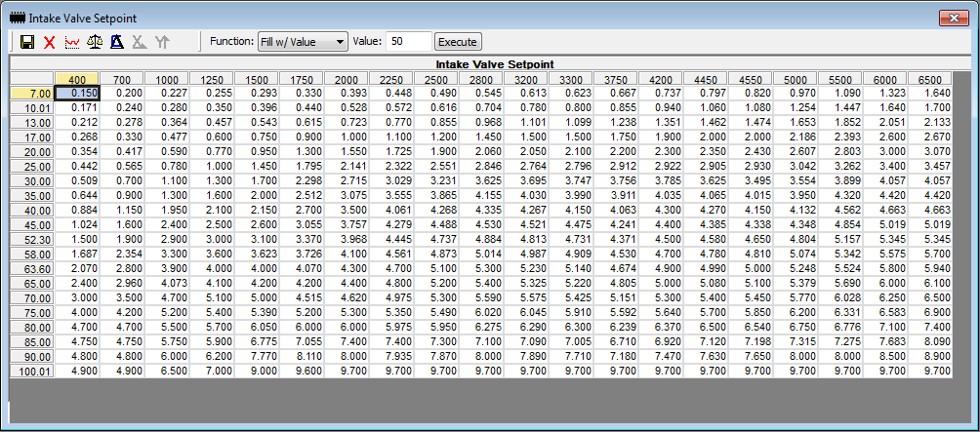The image size is (980, 432).
Task: Click the chip icon in the title bar
Action: (x=18, y=19)
